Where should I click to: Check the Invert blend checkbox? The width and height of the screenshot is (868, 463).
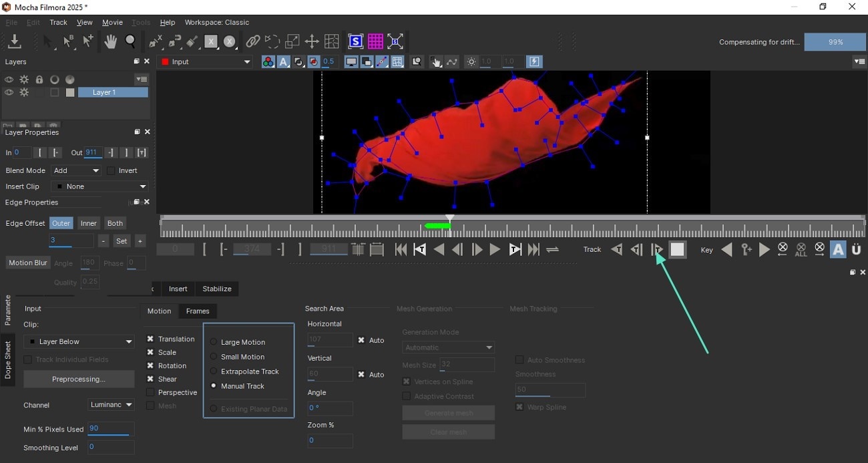111,170
